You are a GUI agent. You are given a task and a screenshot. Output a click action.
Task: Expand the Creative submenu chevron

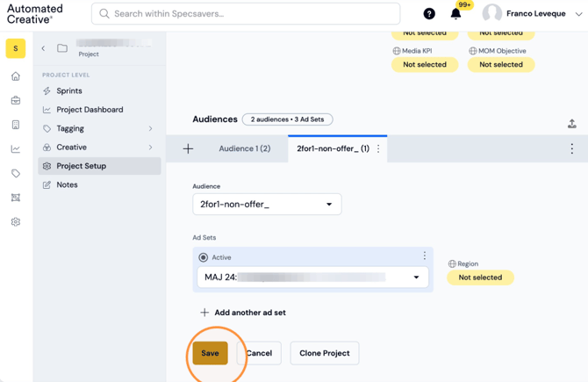(x=150, y=148)
